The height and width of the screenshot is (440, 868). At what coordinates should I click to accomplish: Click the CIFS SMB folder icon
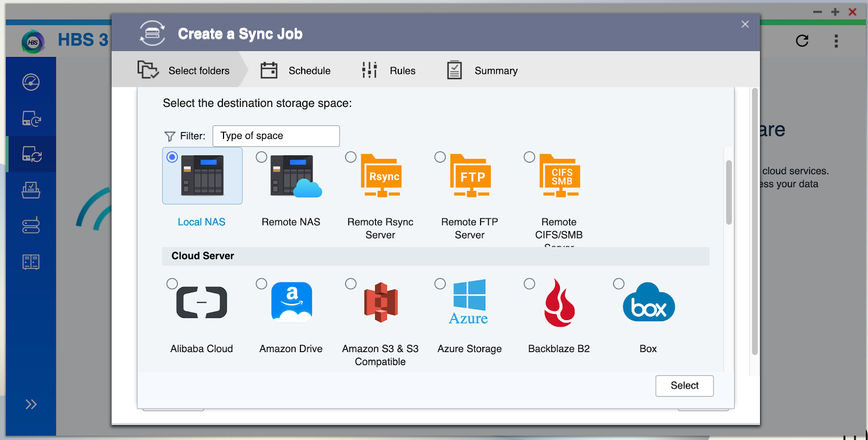[x=560, y=176]
